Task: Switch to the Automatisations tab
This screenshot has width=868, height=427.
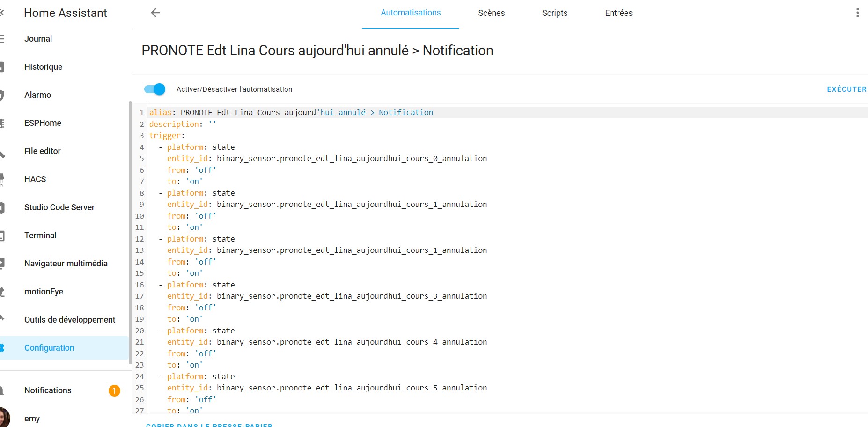Action: (411, 13)
